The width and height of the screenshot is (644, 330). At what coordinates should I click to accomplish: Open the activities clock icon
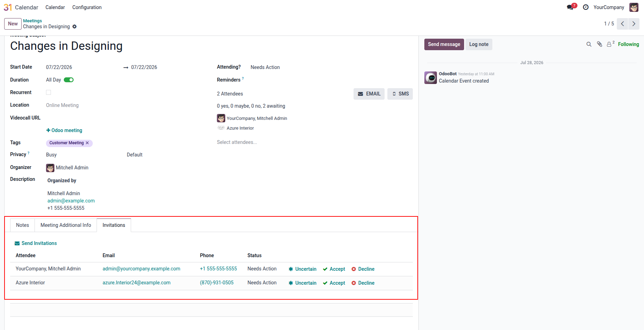coord(586,7)
